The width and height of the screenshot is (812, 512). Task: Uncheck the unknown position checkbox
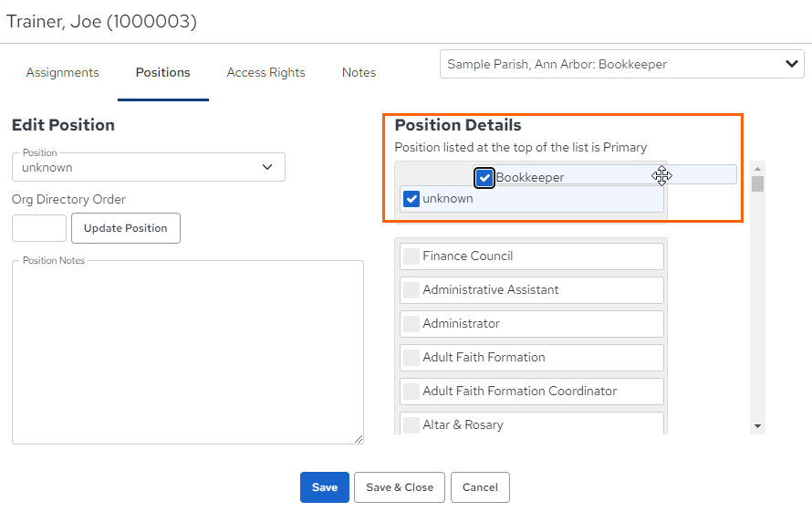(411, 198)
